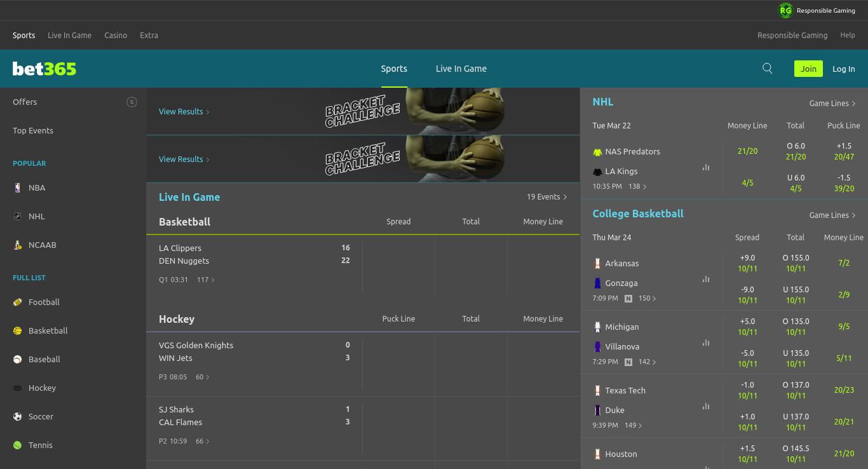
Task: Bet LA Kings money line 4/5
Action: coord(747,183)
